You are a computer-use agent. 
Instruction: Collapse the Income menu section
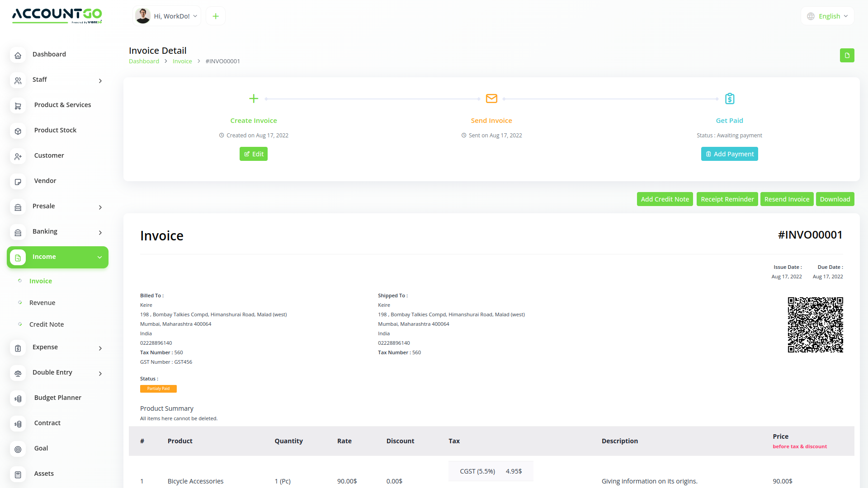click(x=99, y=257)
